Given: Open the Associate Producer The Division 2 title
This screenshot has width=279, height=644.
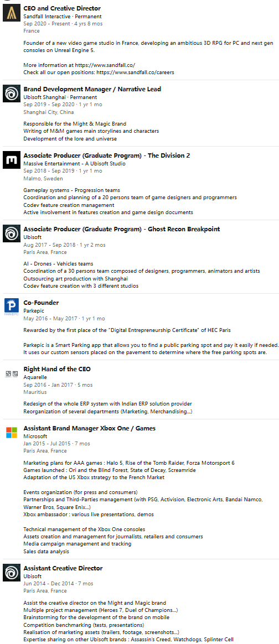Looking at the screenshot, I should point(106,155).
